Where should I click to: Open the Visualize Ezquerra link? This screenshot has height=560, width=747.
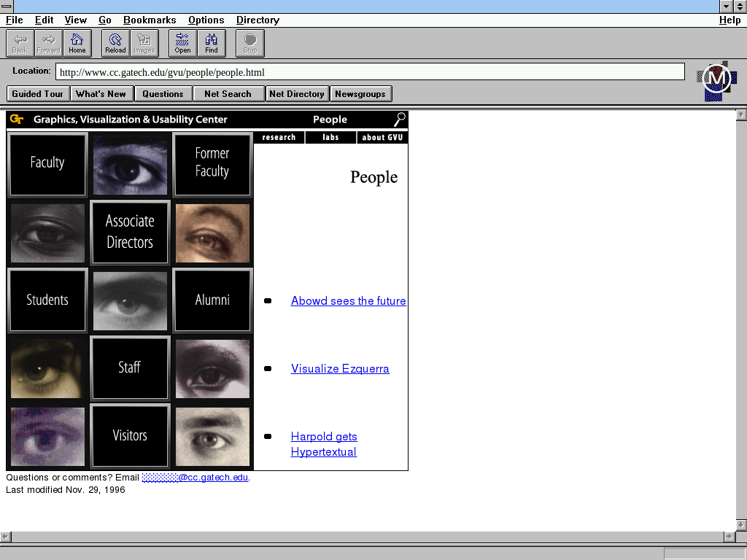pos(340,369)
